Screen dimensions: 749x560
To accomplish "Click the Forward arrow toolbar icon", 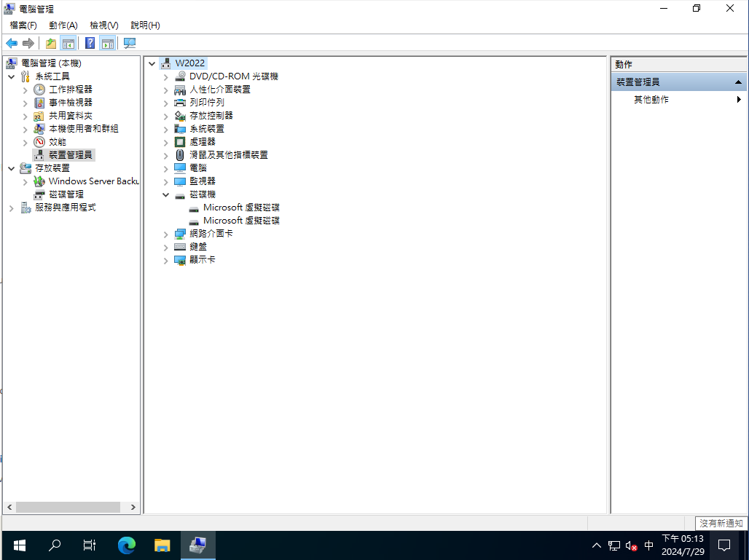I will click(28, 44).
